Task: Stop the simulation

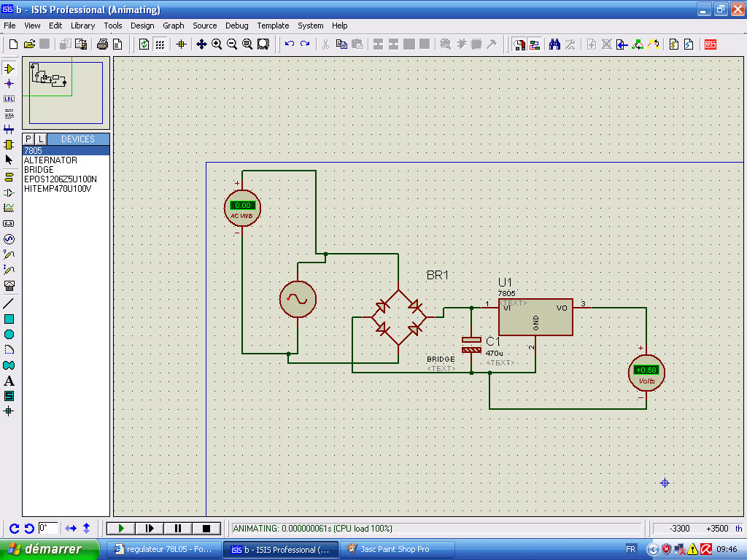Action: [x=206, y=528]
